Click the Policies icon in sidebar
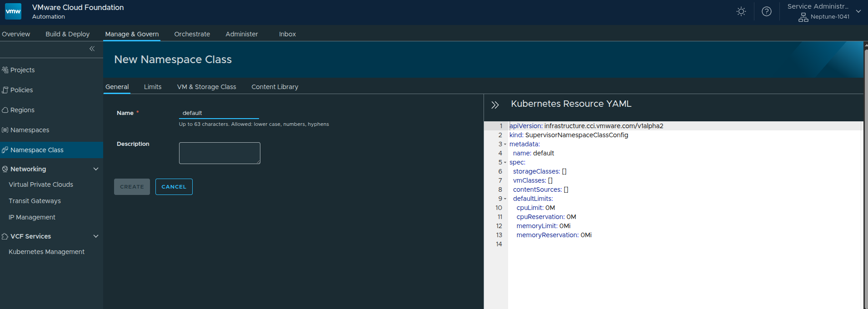The height and width of the screenshot is (309, 868). point(5,90)
